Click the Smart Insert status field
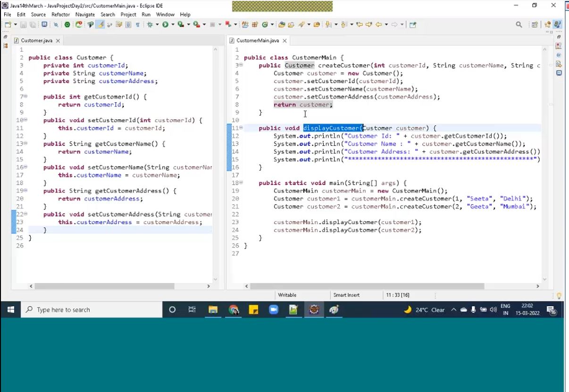The width and height of the screenshot is (569, 392). tap(346, 295)
